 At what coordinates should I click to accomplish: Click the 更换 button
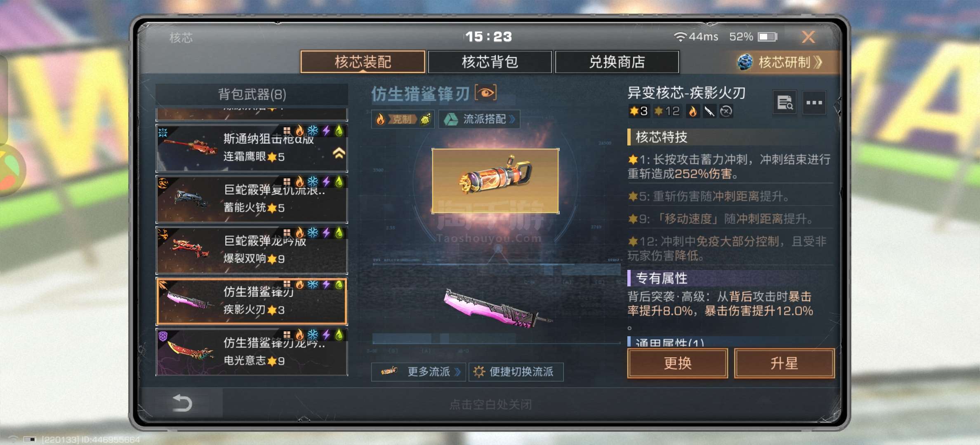(678, 363)
